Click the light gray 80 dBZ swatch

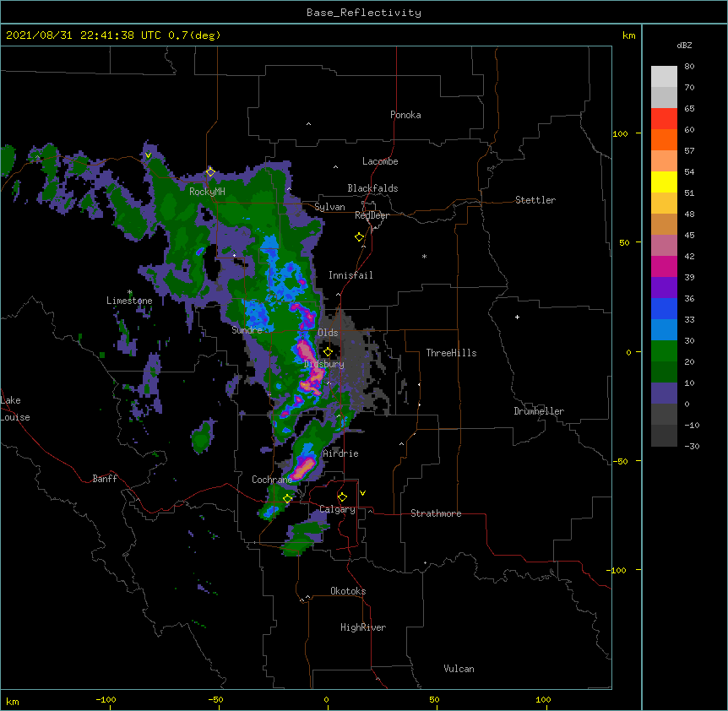pos(664,76)
